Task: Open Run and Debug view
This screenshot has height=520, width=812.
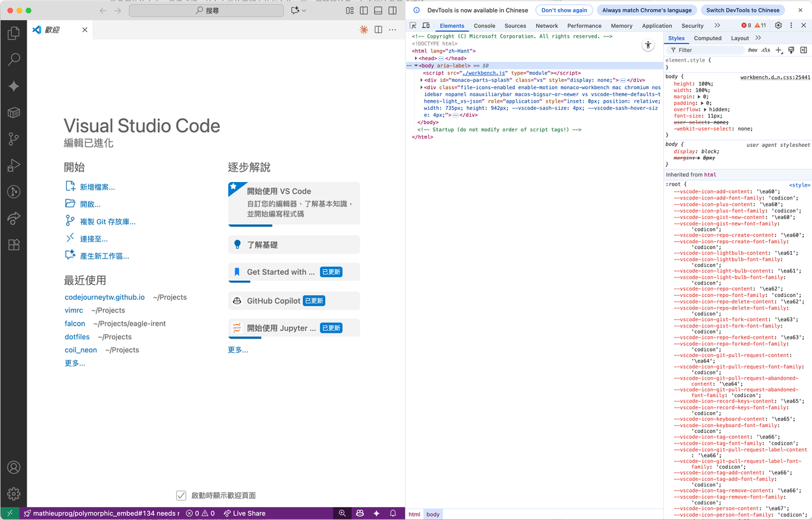Action: tap(13, 166)
